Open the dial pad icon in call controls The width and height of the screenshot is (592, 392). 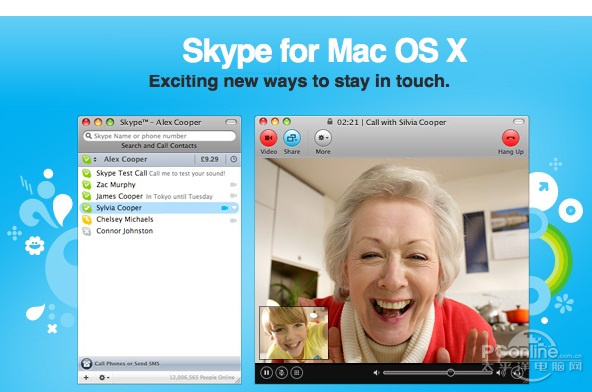point(296,373)
